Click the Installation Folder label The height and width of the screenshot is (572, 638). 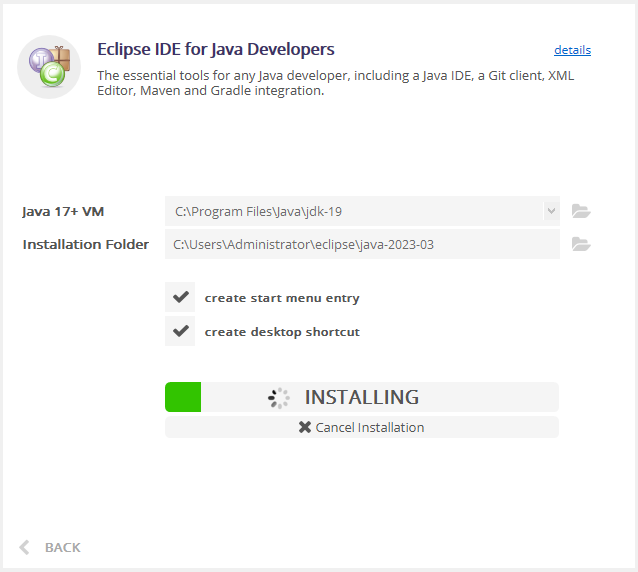click(x=85, y=245)
